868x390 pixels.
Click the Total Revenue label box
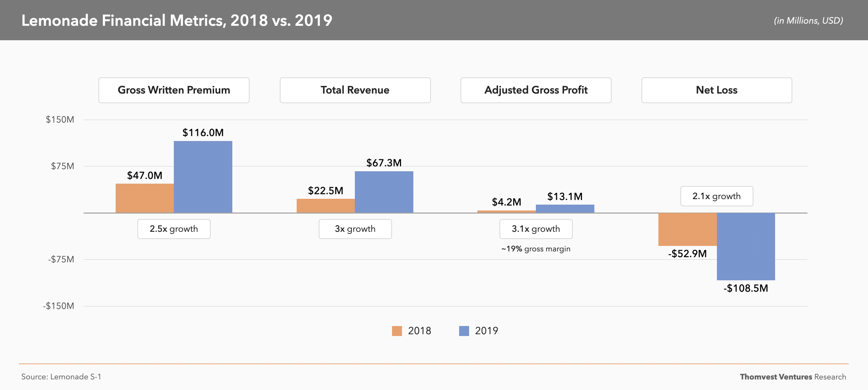coord(355,90)
